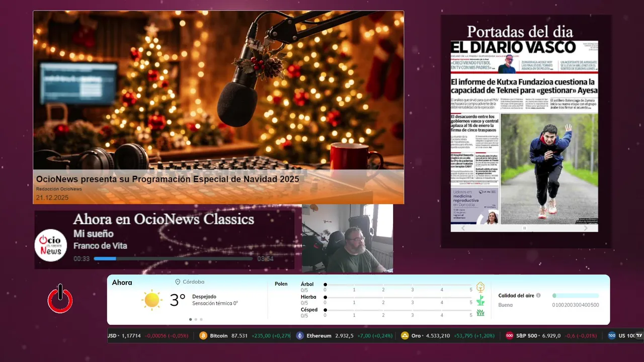Click the artist name Franco de Vita
644x362 pixels.
coord(100,246)
